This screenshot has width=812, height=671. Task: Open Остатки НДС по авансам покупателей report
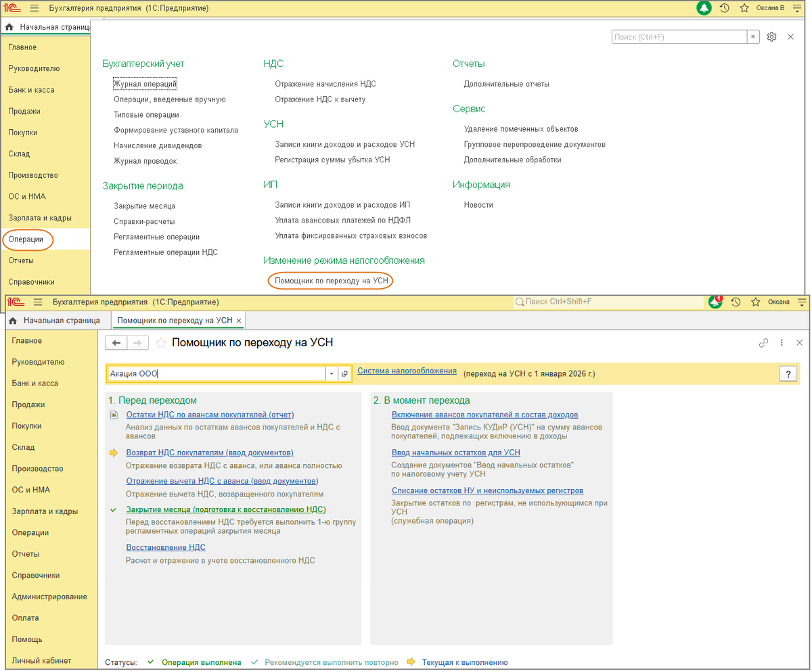[210, 415]
